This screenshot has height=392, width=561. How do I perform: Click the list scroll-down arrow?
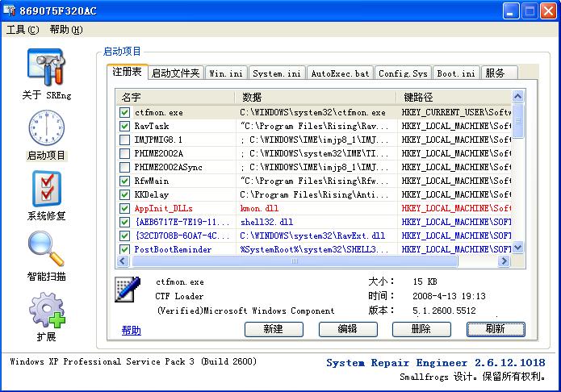pyautogui.click(x=517, y=247)
